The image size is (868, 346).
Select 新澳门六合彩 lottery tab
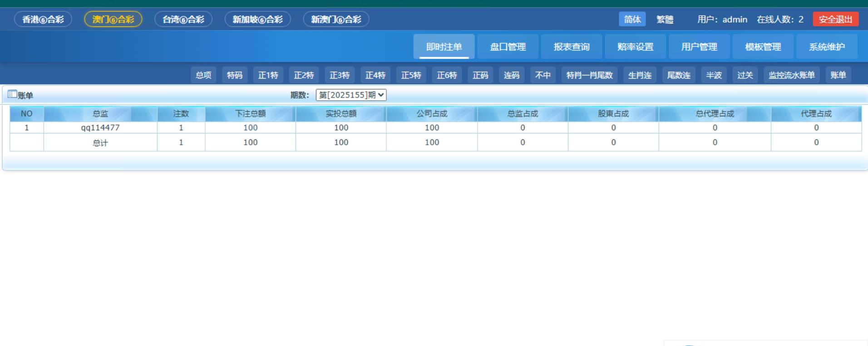click(x=336, y=19)
